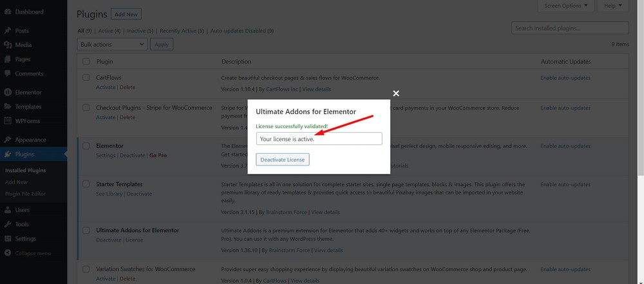Click Apply bulk action button
The width and height of the screenshot is (644, 284).
(x=162, y=44)
